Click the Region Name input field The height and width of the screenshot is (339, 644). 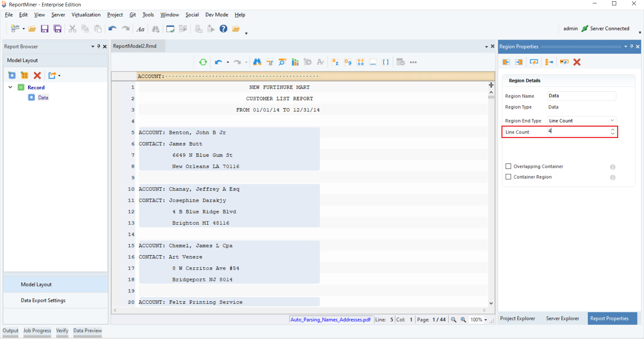(581, 96)
